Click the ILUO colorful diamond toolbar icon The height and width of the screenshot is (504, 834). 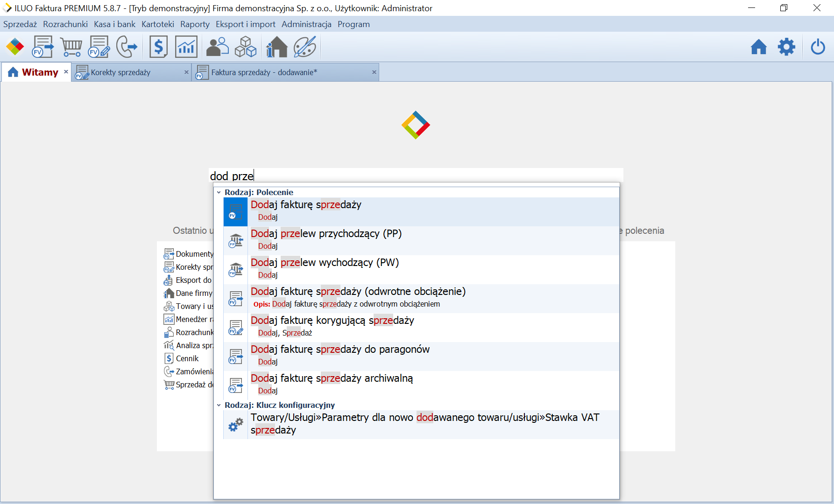(15, 47)
